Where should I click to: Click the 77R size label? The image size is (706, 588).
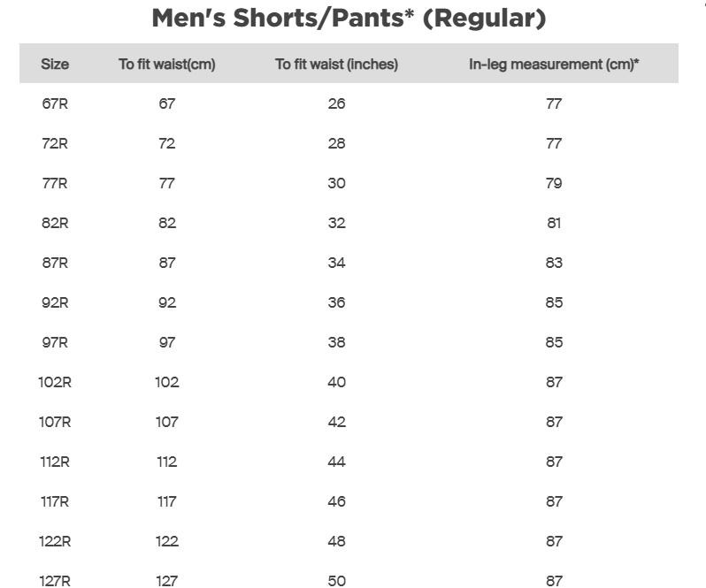[55, 183]
